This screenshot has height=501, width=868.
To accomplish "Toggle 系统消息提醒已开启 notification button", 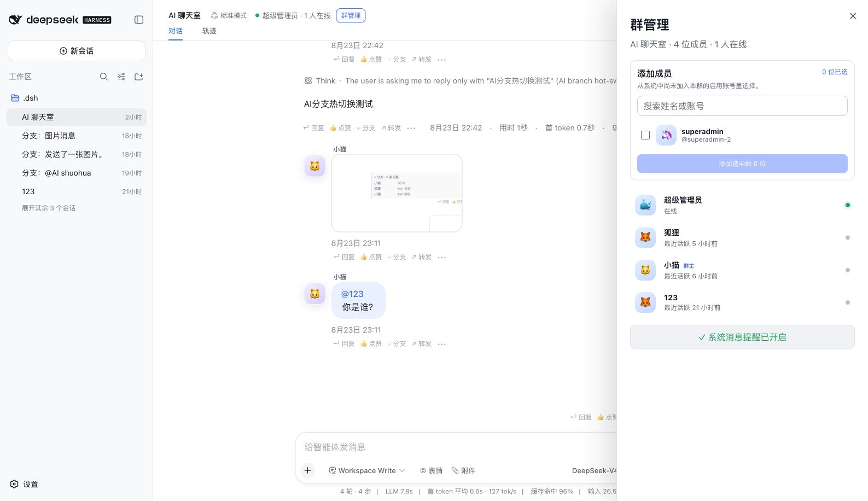I will [x=742, y=337].
